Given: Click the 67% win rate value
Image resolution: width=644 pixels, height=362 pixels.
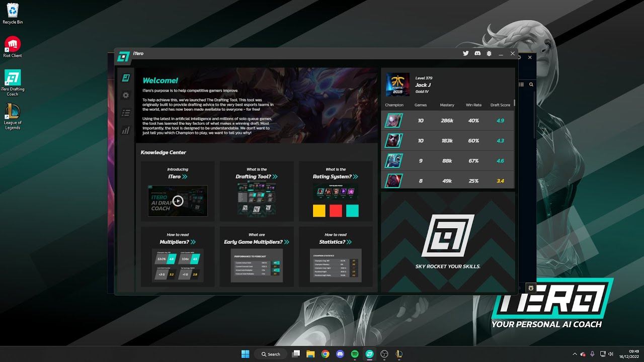Looking at the screenshot, I should pyautogui.click(x=473, y=161).
